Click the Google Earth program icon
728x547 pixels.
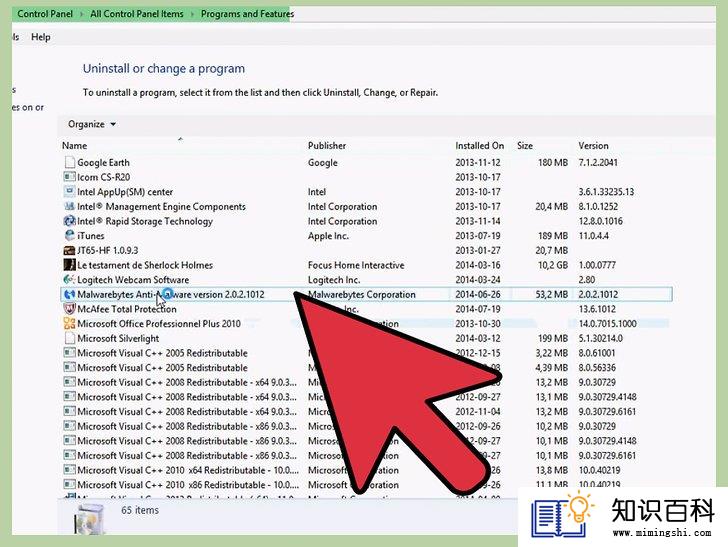(70, 162)
